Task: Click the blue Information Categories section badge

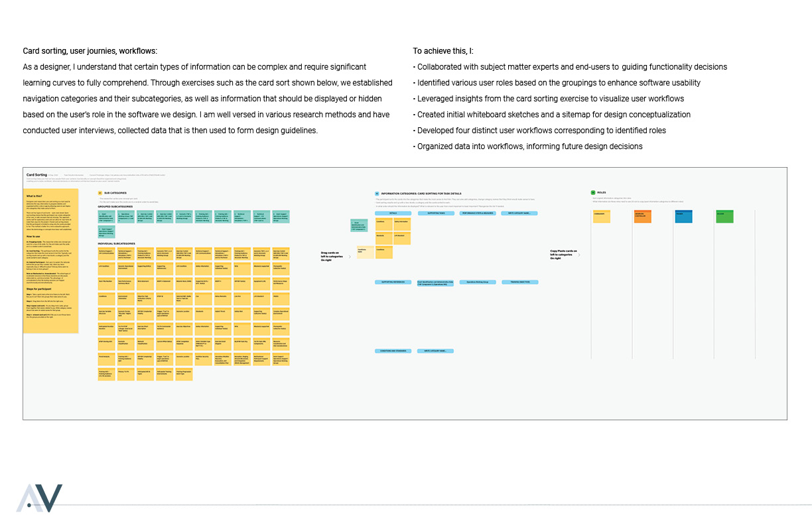Action: coord(377,193)
